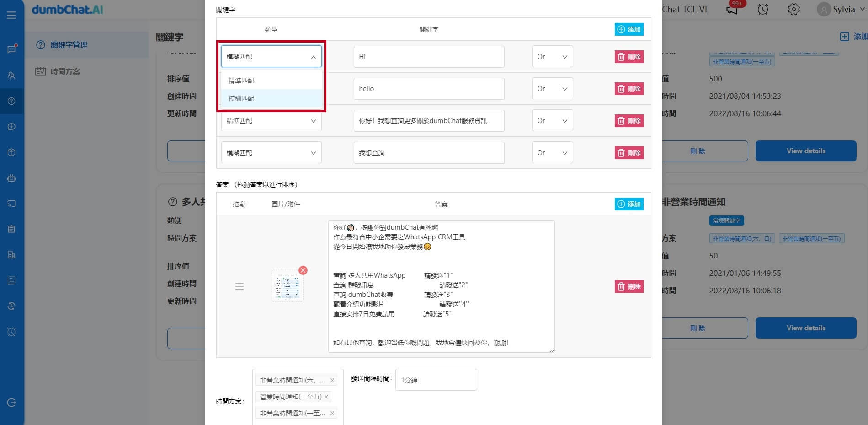868x425 pixels.
Task: Open the package box sidebar icon
Action: click(11, 152)
